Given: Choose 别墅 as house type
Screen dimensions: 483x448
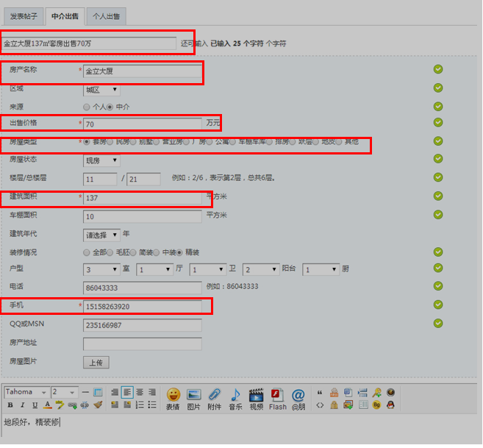Looking at the screenshot, I should [x=134, y=141].
